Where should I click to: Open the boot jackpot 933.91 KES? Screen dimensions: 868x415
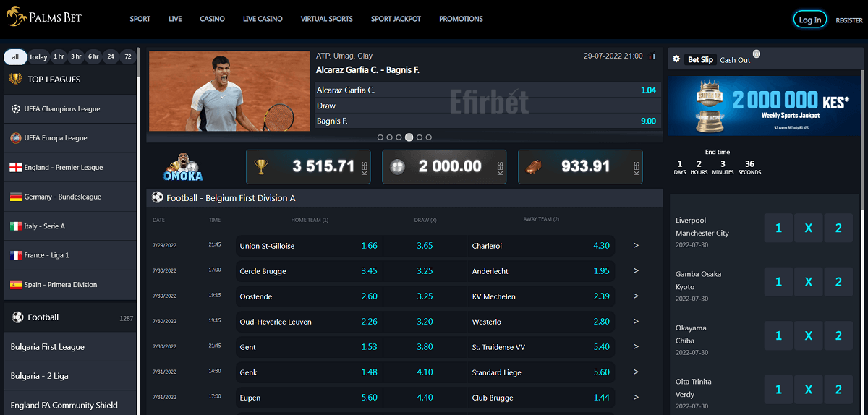pyautogui.click(x=580, y=167)
